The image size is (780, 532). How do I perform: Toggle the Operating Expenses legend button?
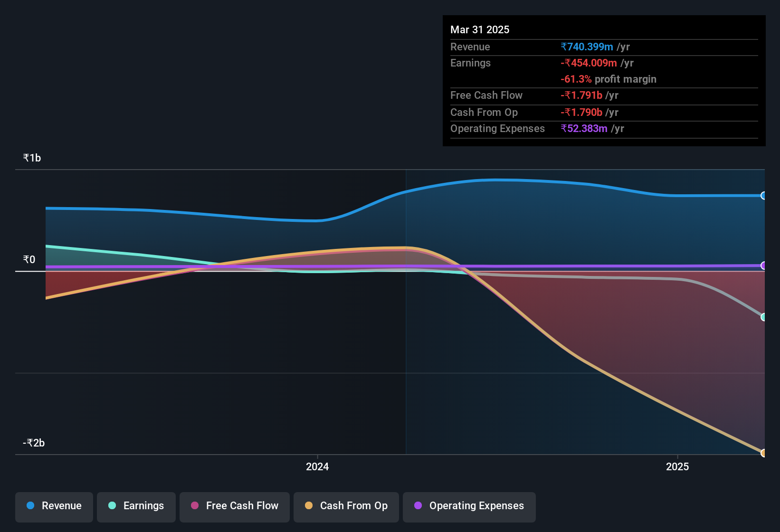point(469,507)
